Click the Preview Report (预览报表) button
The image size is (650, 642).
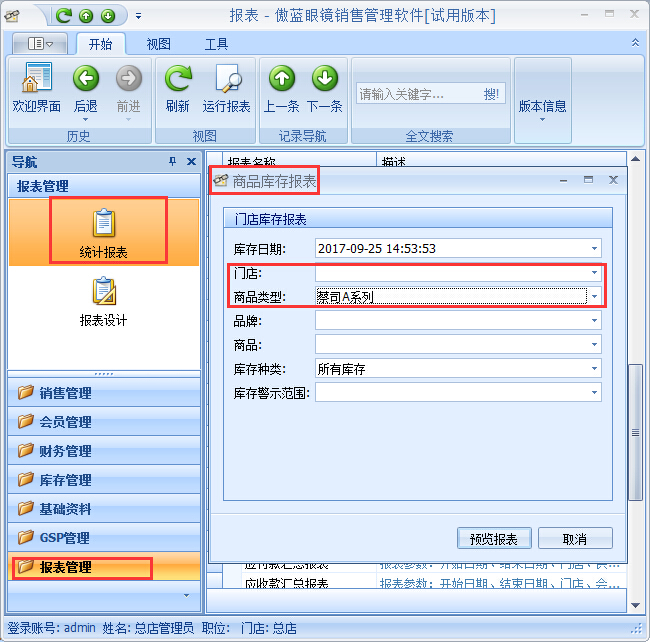coord(493,539)
